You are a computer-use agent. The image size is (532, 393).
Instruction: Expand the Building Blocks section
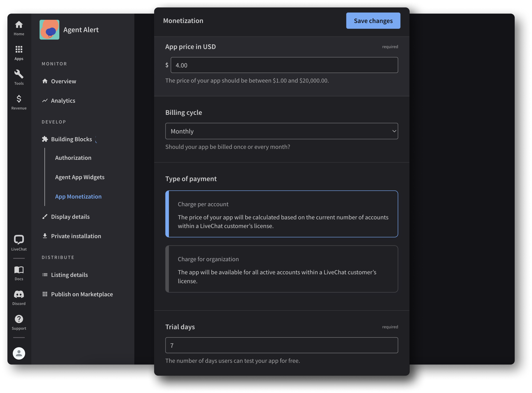click(71, 139)
